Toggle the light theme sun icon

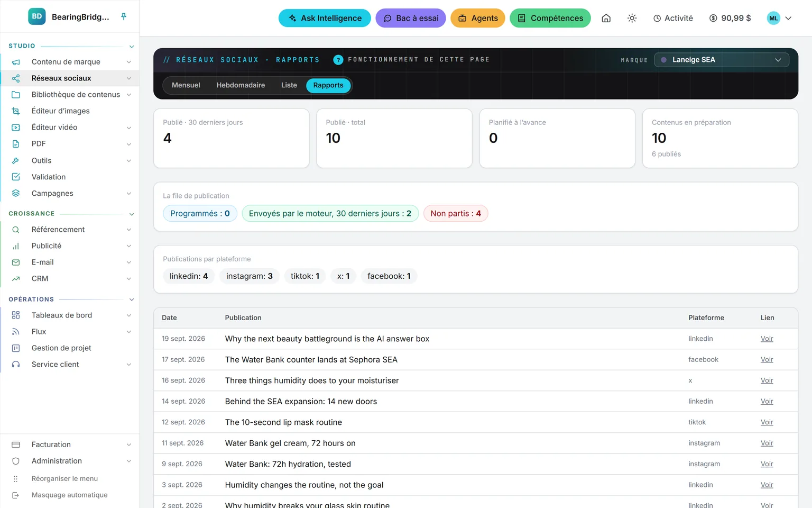coord(632,18)
